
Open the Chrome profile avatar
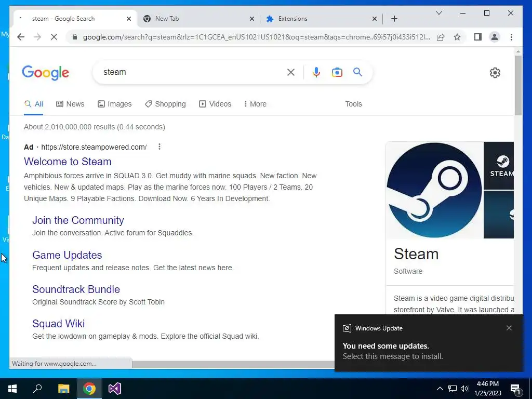495,37
